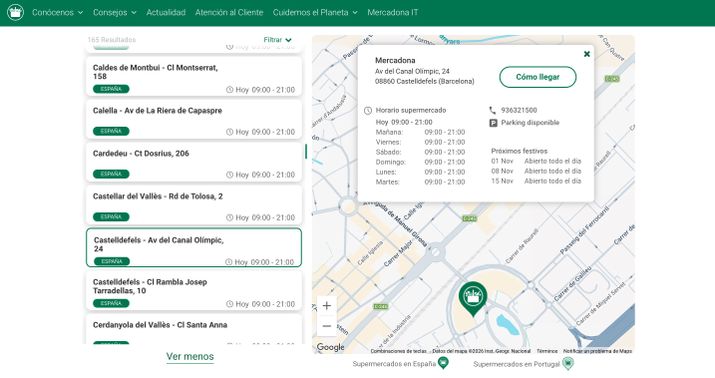Click Supermercados en Portugal legend icon

coord(568,363)
